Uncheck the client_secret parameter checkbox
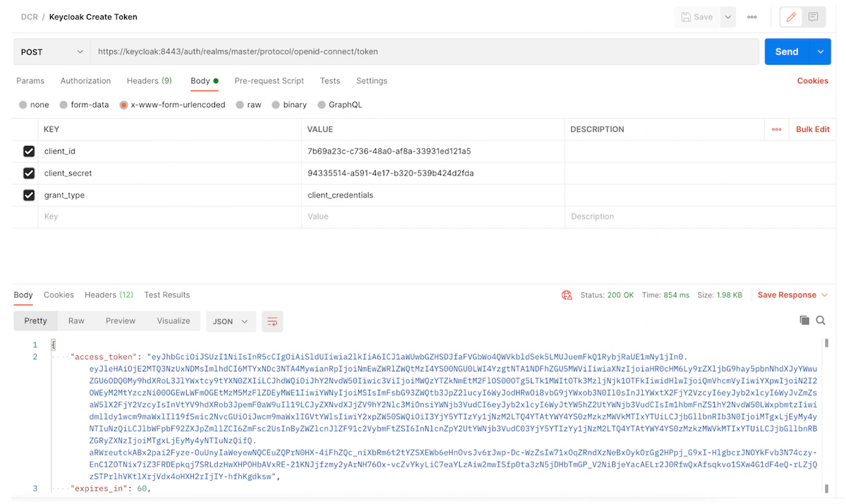The height and width of the screenshot is (504, 846). [29, 173]
